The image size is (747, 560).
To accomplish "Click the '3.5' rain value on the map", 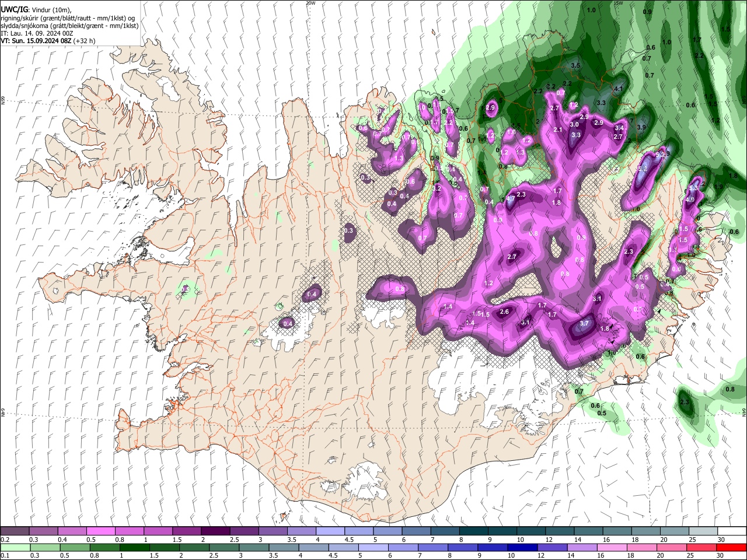I will click(x=575, y=65).
